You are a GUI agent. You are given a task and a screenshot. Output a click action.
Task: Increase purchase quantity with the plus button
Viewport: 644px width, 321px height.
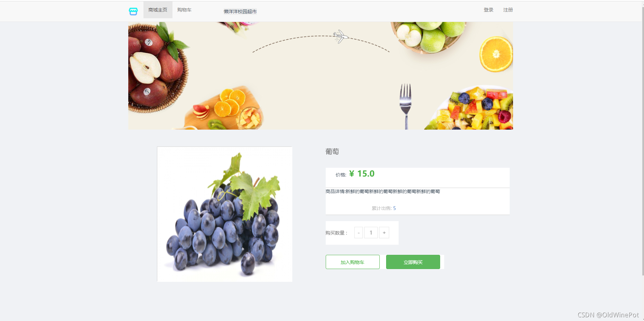point(384,233)
